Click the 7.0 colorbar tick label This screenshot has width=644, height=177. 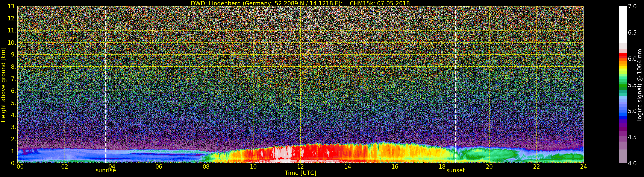point(632,6)
